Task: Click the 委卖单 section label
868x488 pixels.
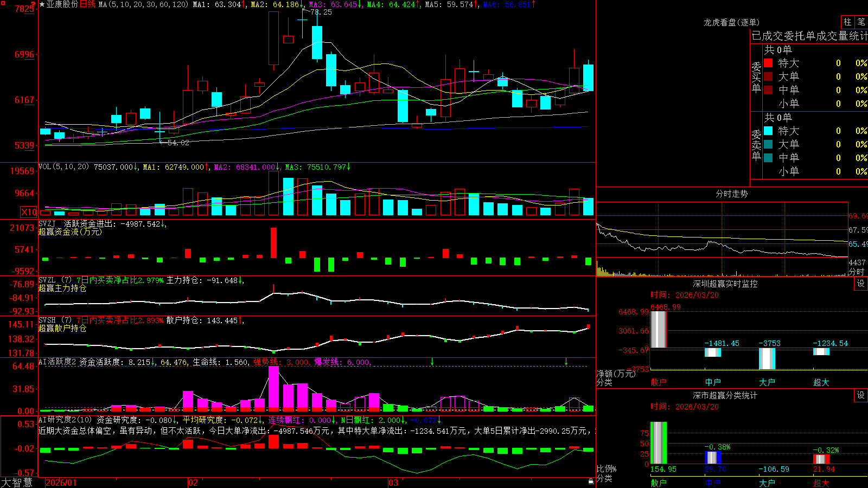Action: tap(756, 145)
